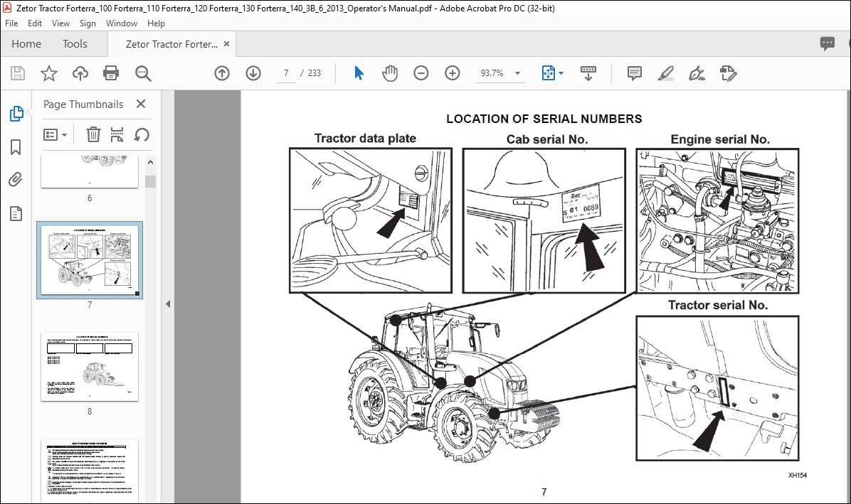Click the fit page view icon
Screen dimensions: 851x504
(548, 73)
